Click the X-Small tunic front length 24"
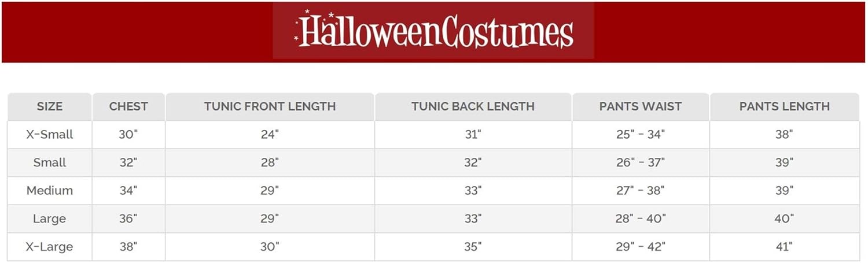868x263 pixels. coord(270,135)
